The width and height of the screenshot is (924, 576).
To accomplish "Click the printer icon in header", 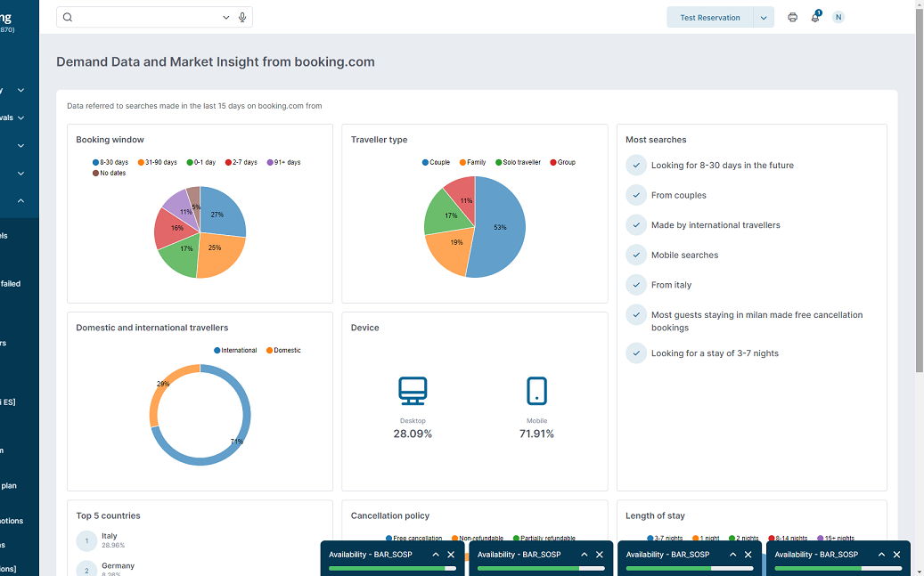I will pos(792,18).
